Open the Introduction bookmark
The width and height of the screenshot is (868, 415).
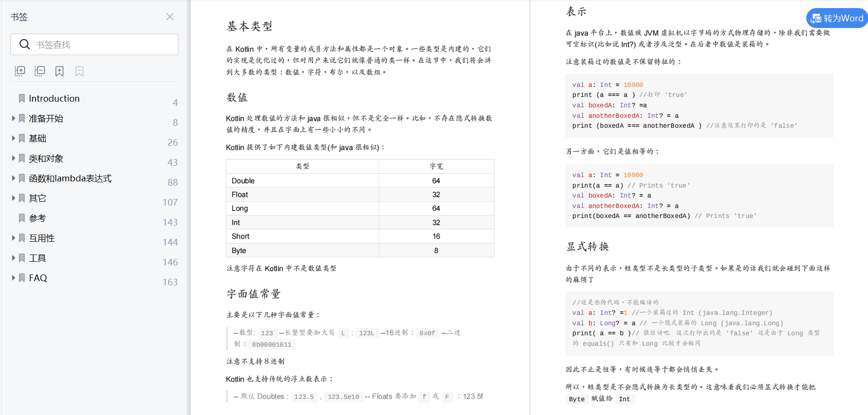[x=54, y=98]
